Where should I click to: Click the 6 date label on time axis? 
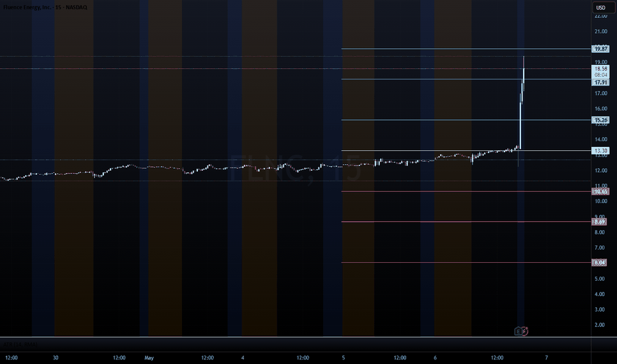pyautogui.click(x=435, y=357)
